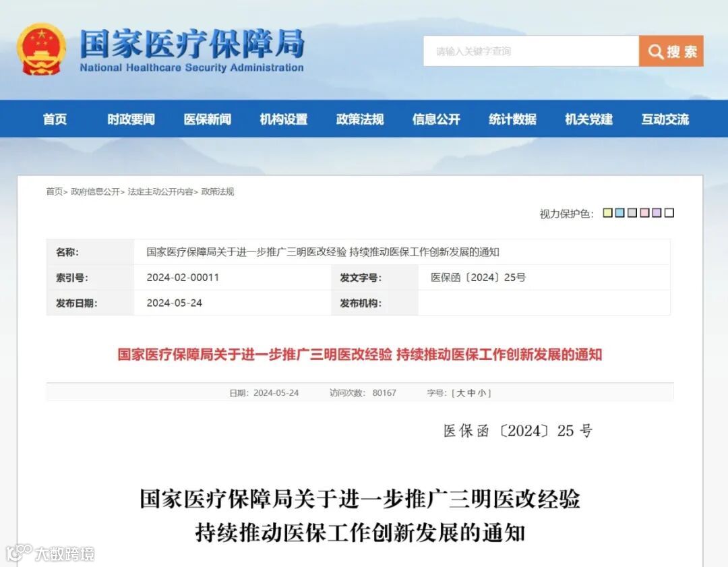
Task: Click the right-aligned 医保函〔2024〕25号 in document body
Action: click(518, 431)
